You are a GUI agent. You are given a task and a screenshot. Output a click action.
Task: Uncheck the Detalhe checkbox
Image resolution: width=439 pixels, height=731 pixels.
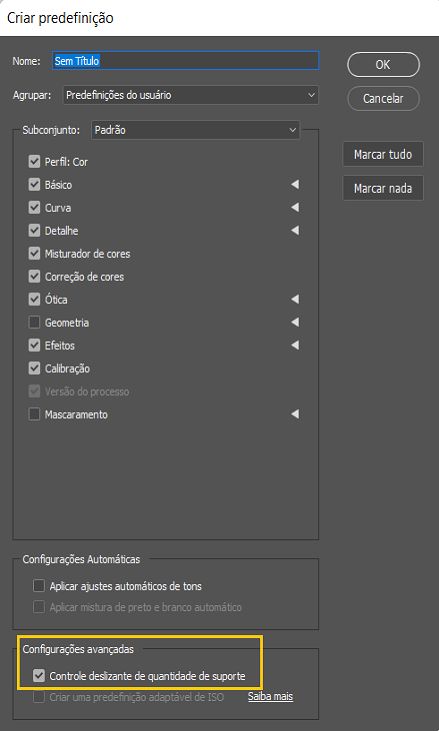click(34, 230)
